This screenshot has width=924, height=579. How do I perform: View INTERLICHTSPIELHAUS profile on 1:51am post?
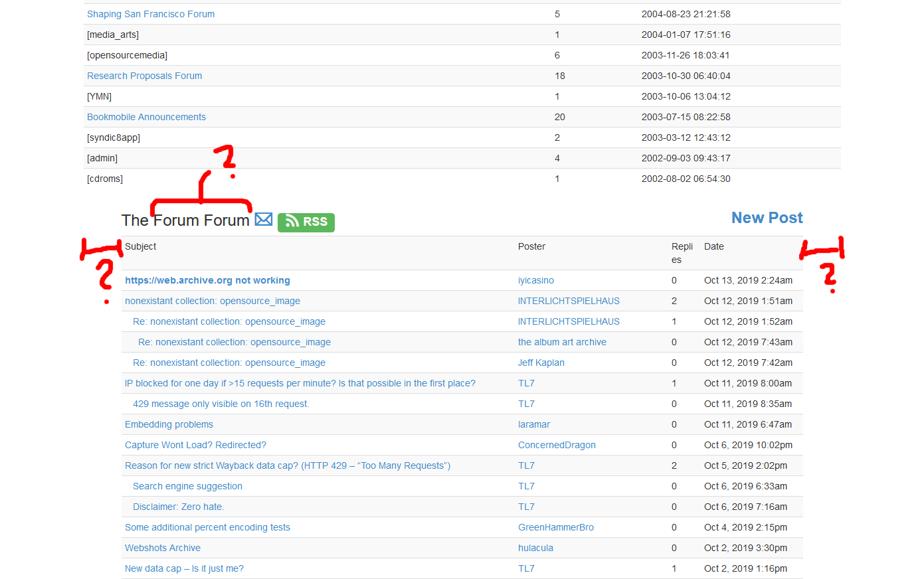[569, 301]
